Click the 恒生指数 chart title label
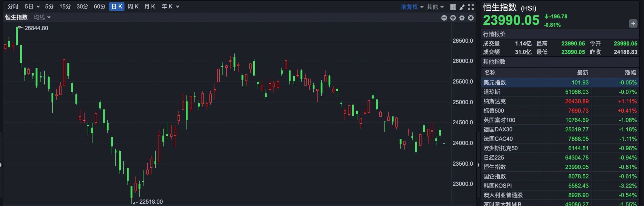 [x=16, y=17]
